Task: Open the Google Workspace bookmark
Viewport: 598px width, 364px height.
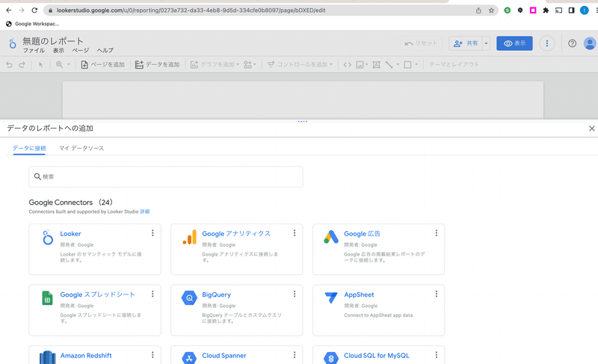Action: [32, 24]
